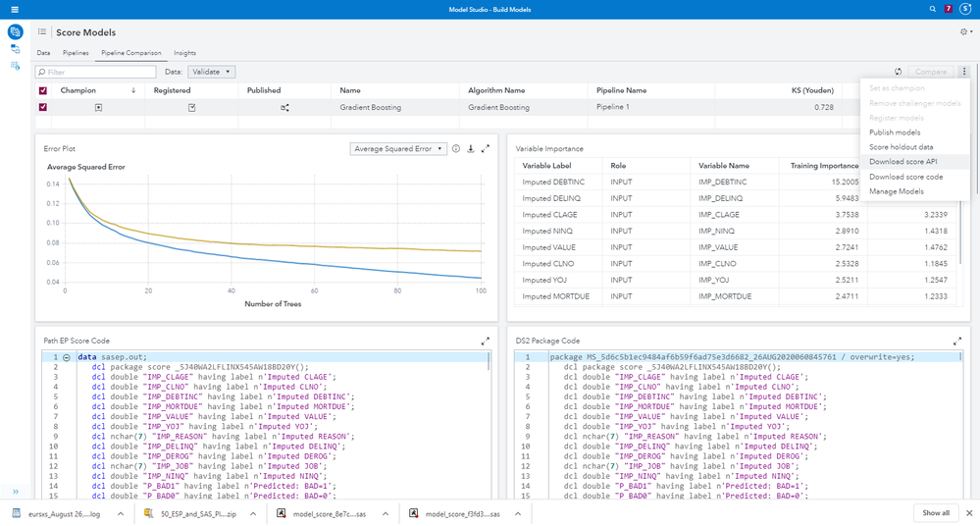Switch to the Insights tab

coord(184,53)
